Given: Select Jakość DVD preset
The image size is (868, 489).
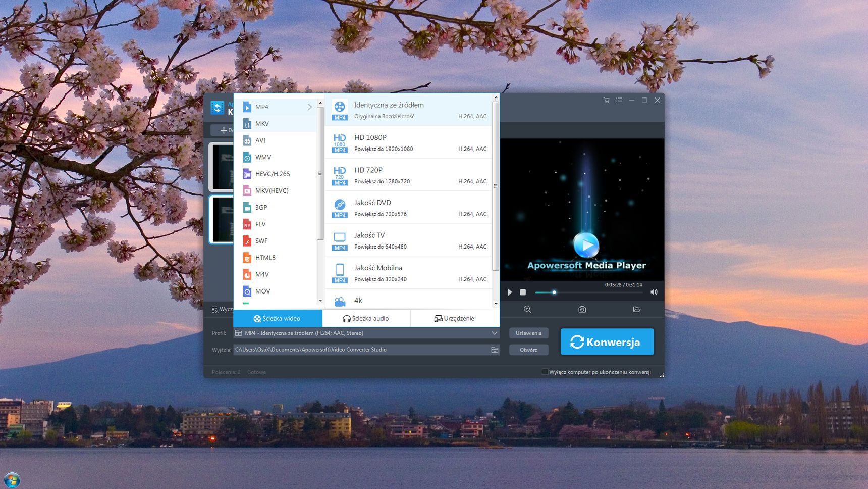Looking at the screenshot, I should (408, 208).
